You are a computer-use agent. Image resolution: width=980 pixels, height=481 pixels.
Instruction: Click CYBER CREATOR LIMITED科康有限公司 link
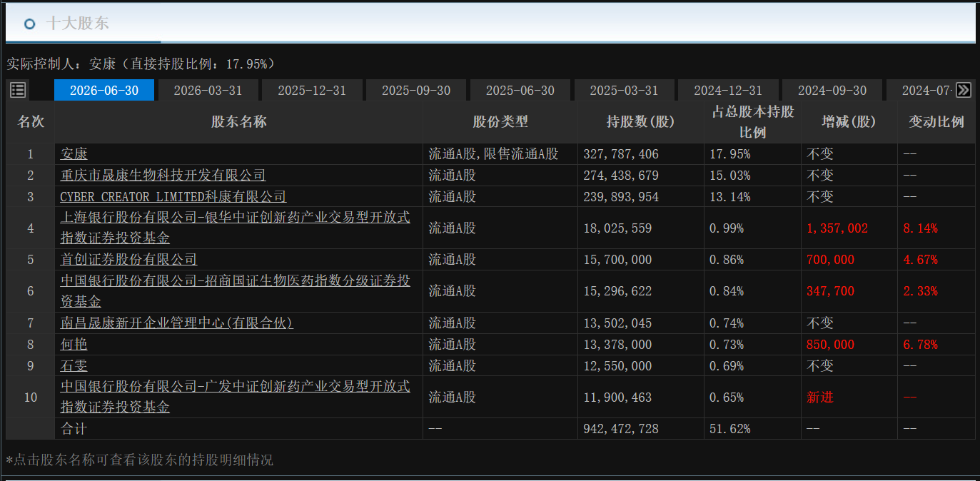pyautogui.click(x=173, y=197)
